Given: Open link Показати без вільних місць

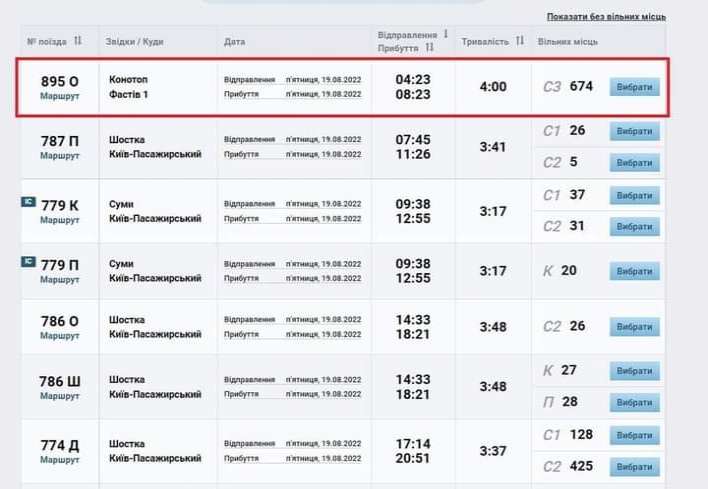Looking at the screenshot, I should 606,17.
